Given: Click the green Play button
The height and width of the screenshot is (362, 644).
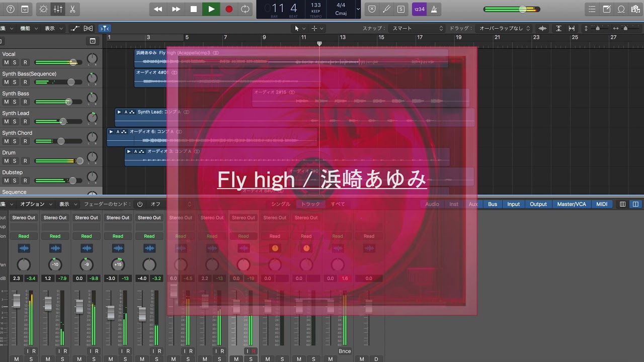Looking at the screenshot, I should [211, 9].
